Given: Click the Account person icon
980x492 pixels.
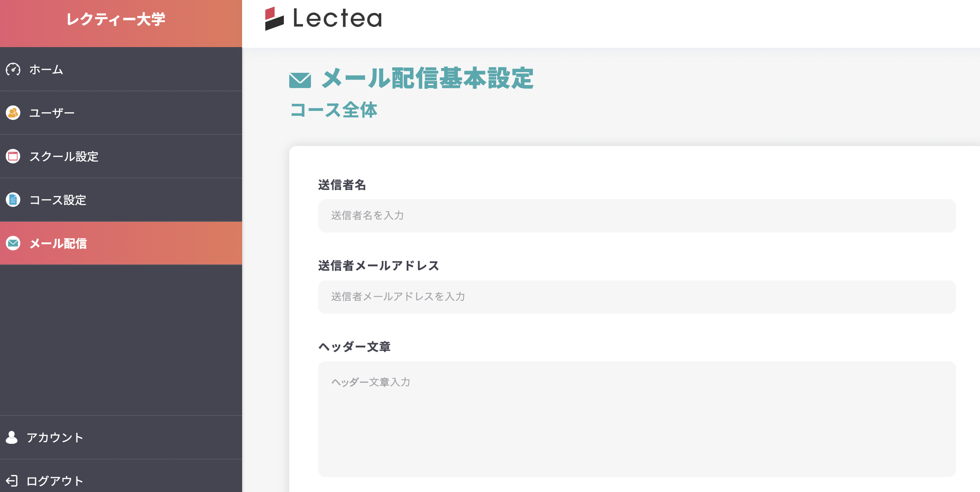Looking at the screenshot, I should 12,437.
